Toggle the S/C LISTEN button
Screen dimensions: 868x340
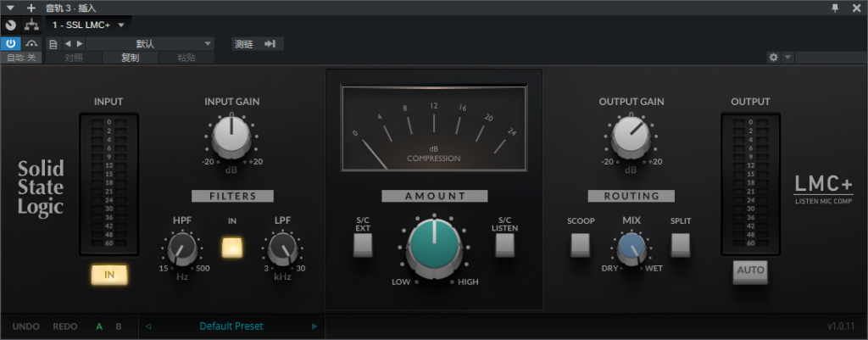[x=505, y=245]
